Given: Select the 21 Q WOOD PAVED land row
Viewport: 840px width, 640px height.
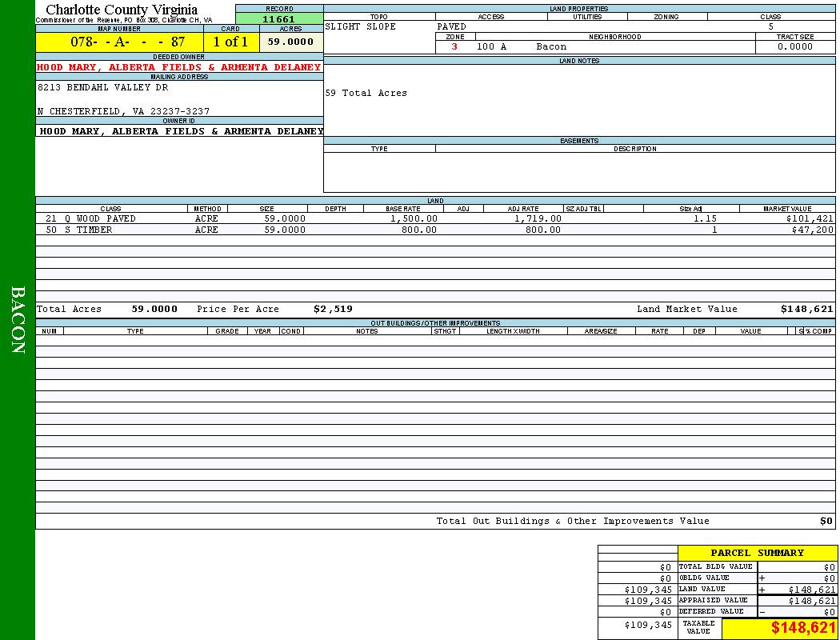Looking at the screenshot, I should click(x=90, y=218).
